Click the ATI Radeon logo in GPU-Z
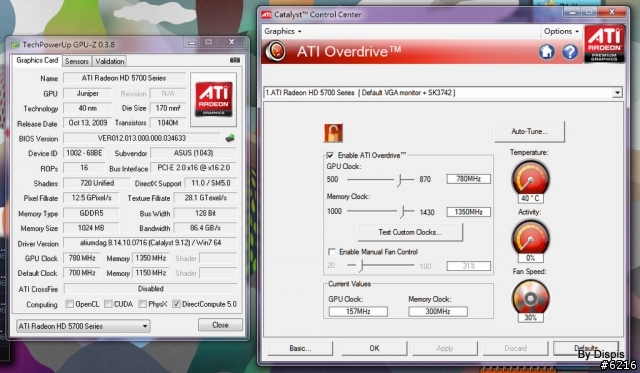 click(x=213, y=99)
